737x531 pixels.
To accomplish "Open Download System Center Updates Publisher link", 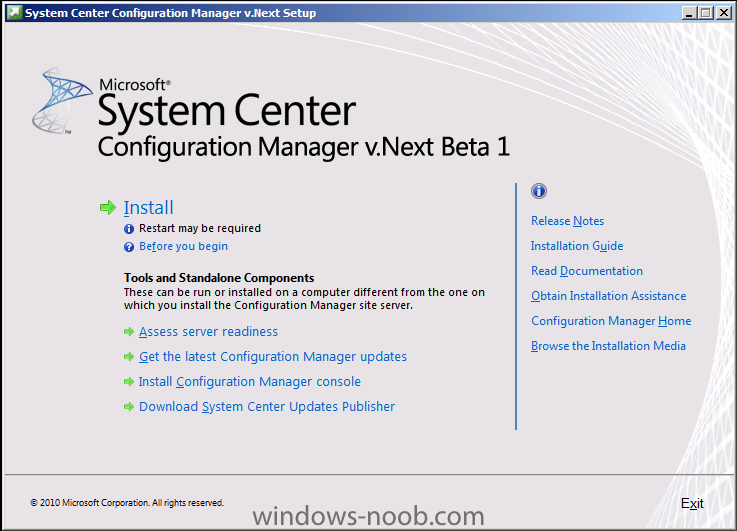I will (267, 406).
